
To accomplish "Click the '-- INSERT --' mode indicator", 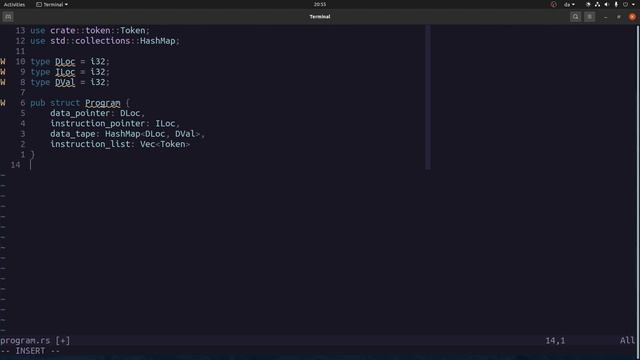I will pyautogui.click(x=30, y=351).
